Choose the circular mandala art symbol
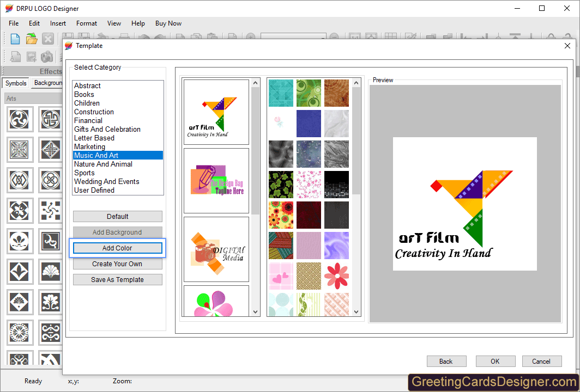 pos(20,332)
